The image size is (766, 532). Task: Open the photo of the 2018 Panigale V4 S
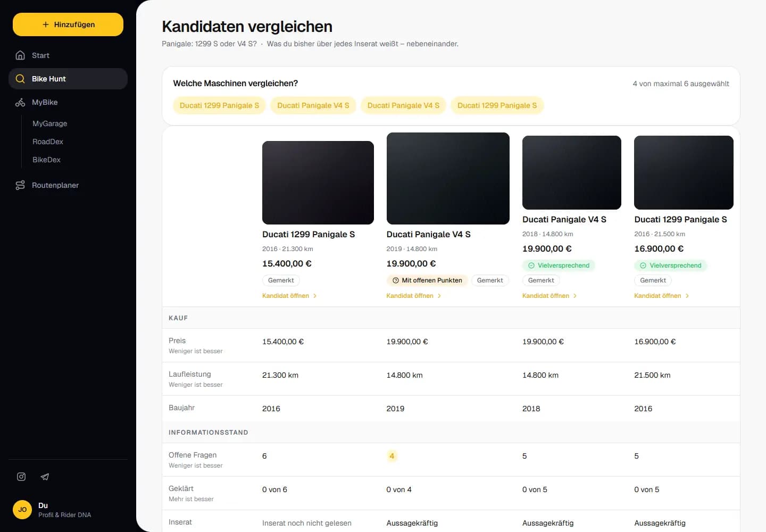(572, 172)
